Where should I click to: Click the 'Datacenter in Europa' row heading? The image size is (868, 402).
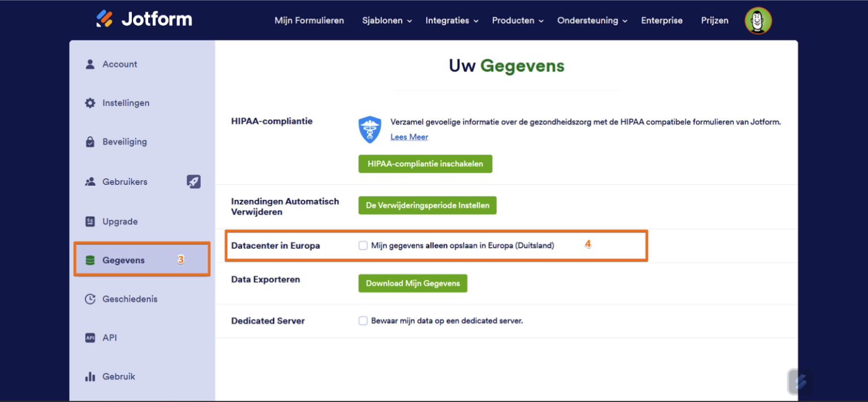tap(276, 246)
